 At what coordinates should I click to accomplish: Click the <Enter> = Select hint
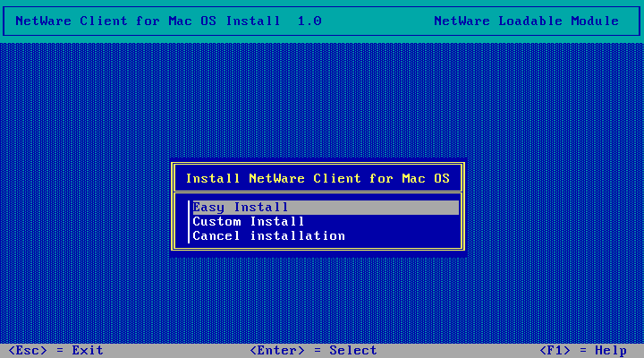click(x=313, y=351)
